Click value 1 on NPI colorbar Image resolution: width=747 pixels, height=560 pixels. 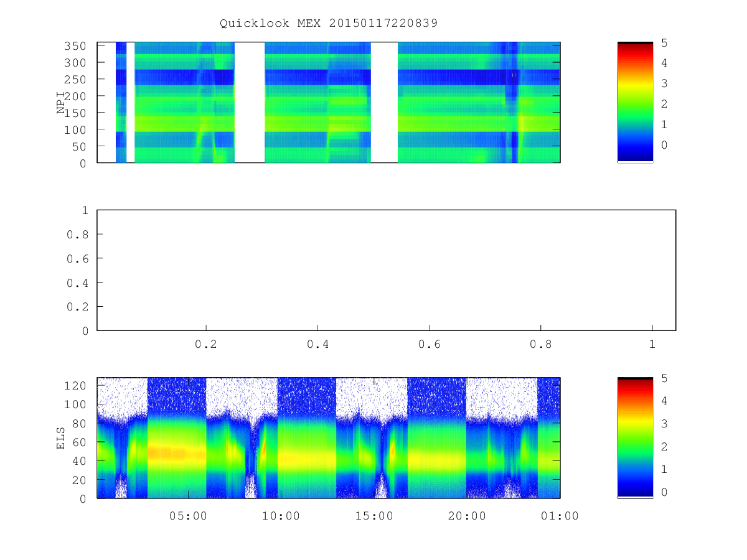[664, 124]
